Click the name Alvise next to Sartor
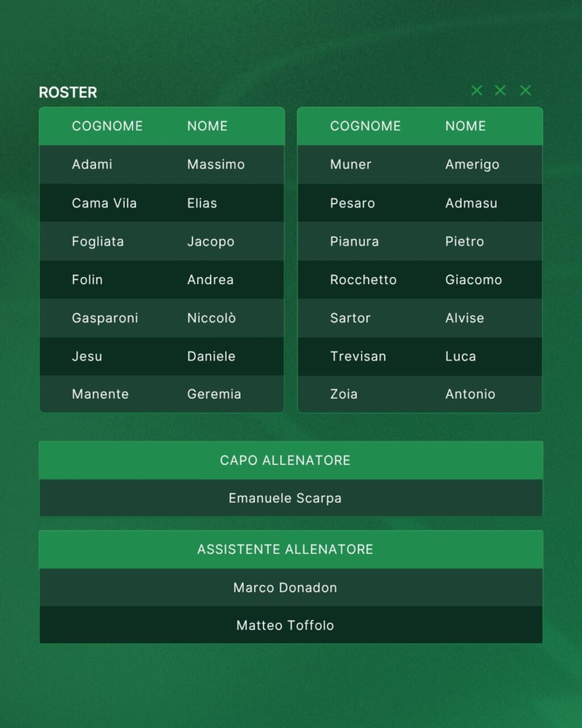This screenshot has width=582, height=728. (x=465, y=318)
